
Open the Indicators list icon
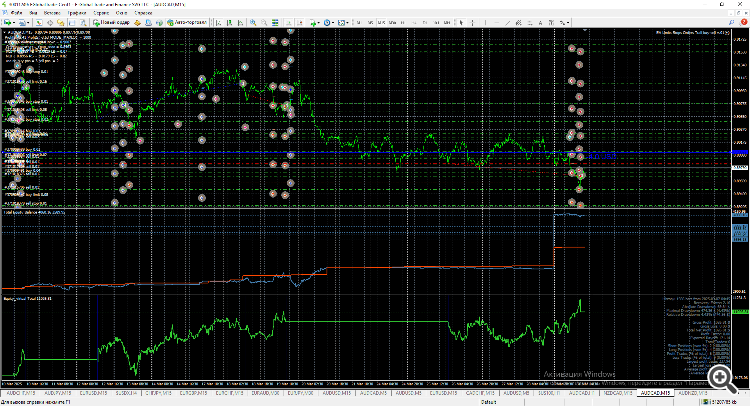pos(312,22)
